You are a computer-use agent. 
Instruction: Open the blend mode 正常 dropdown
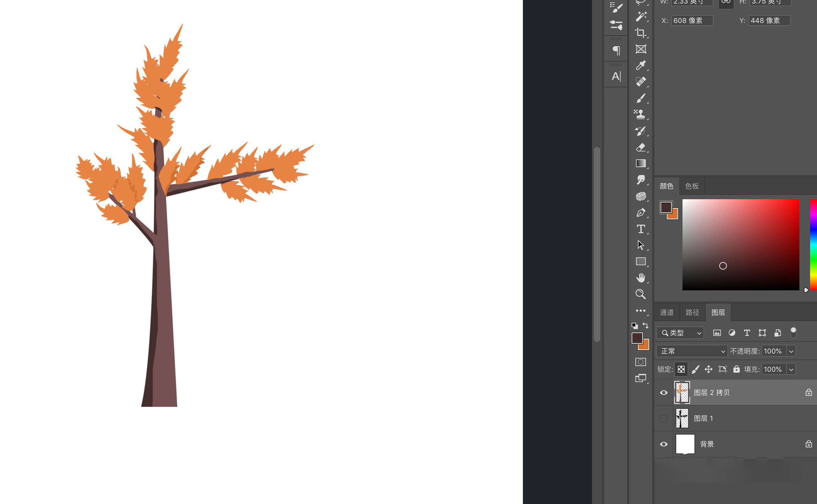(692, 351)
